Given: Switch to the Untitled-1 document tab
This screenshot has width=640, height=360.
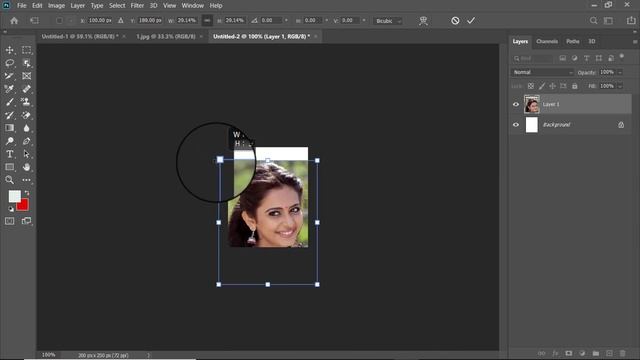Looking at the screenshot, I should (80, 36).
